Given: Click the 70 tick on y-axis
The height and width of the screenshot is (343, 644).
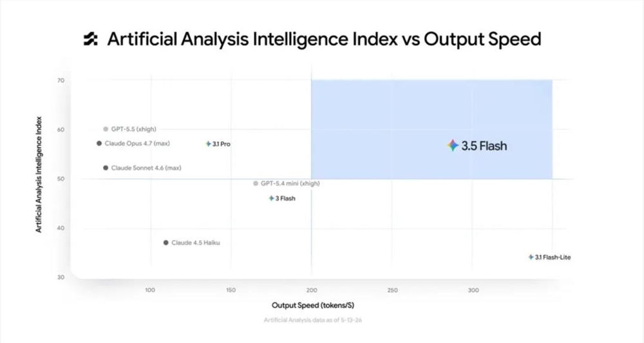Looking at the screenshot, I should point(61,80).
